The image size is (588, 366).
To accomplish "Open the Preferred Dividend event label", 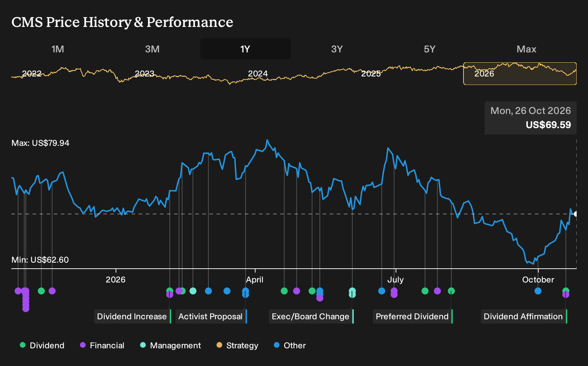I will [413, 316].
